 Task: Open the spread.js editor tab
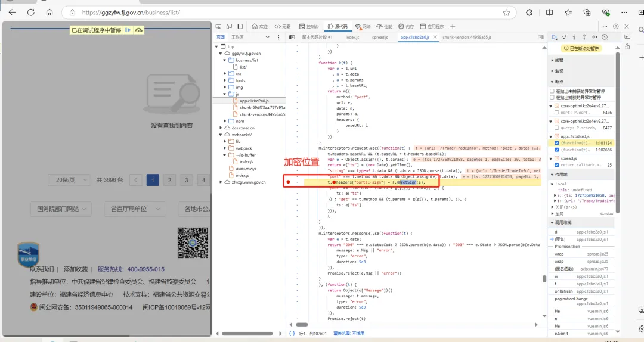pyautogui.click(x=380, y=37)
